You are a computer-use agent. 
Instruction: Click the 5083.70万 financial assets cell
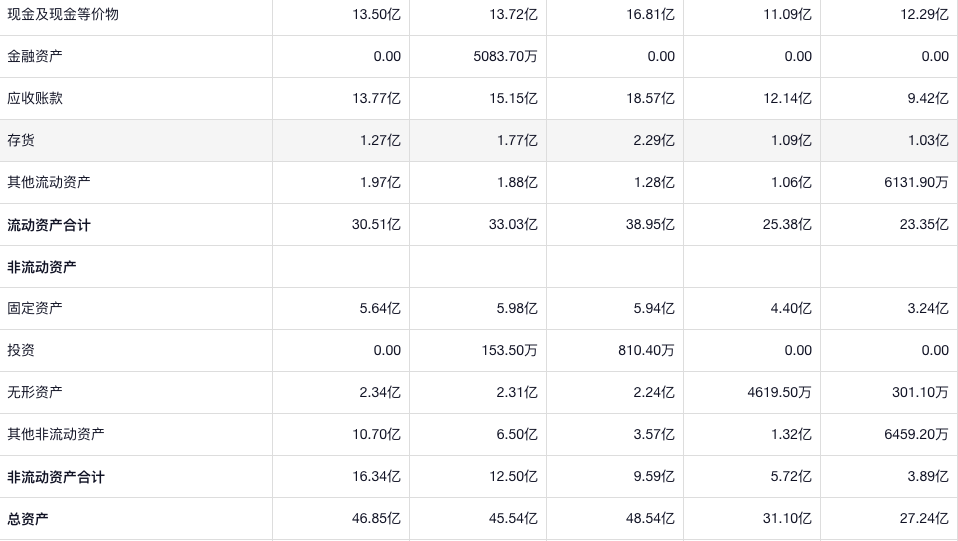pos(505,56)
